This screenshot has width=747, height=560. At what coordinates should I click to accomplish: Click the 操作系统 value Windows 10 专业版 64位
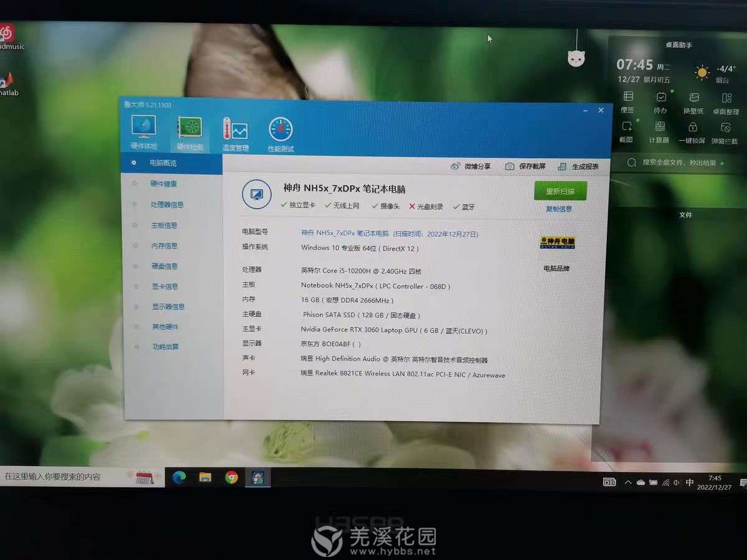coord(360,248)
